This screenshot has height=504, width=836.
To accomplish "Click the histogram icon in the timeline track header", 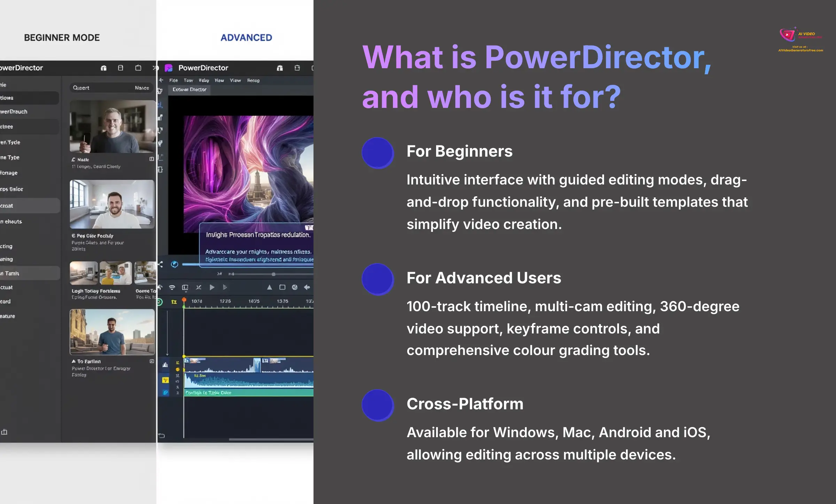I will 165,365.
